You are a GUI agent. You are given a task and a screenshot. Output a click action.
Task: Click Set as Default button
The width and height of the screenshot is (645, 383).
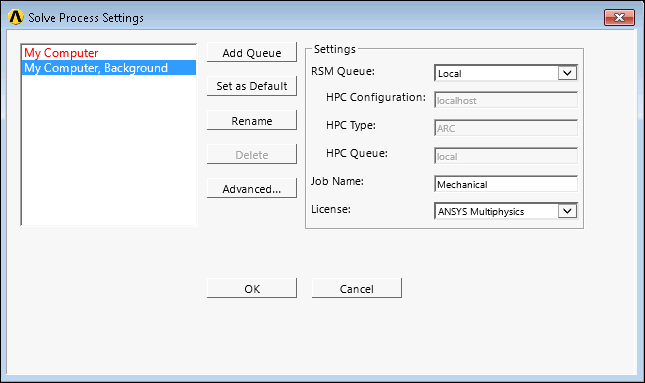[252, 86]
